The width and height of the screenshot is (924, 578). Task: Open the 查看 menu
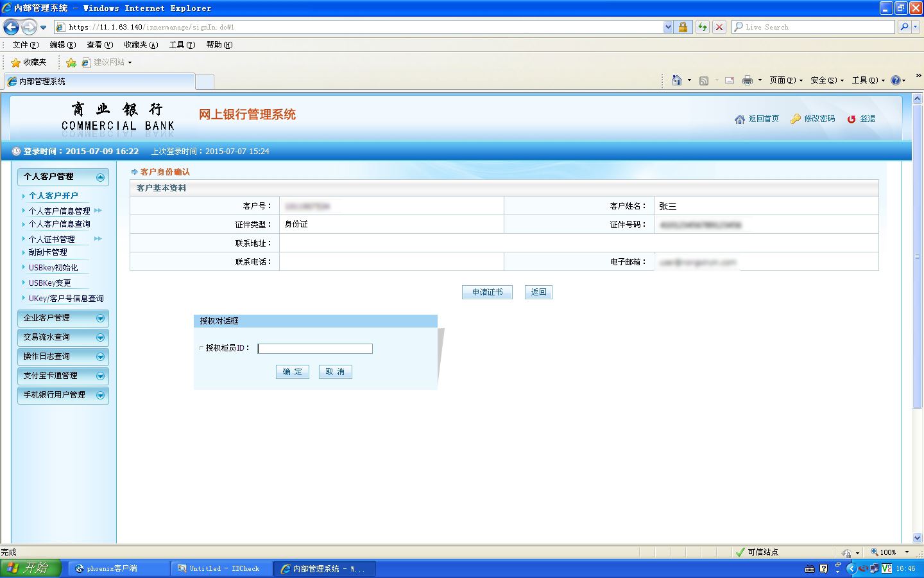(x=99, y=45)
